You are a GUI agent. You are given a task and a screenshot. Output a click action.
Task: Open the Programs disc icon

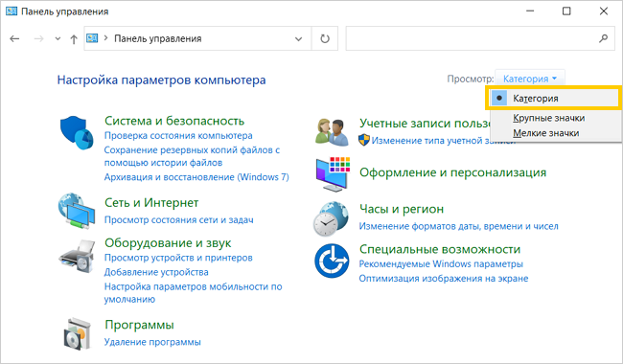pos(78,333)
